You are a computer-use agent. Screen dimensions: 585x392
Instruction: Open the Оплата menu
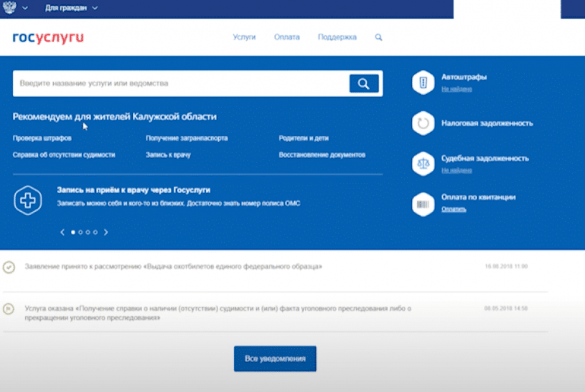(287, 37)
